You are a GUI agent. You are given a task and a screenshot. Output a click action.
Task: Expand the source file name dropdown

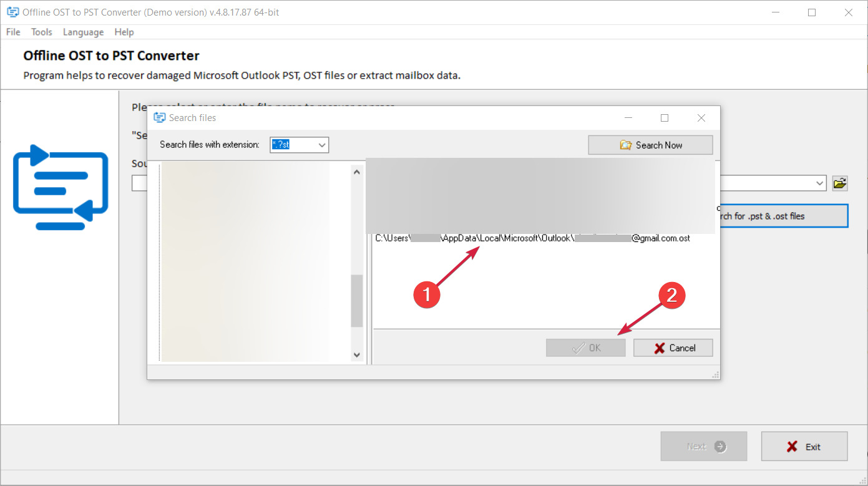coord(820,183)
